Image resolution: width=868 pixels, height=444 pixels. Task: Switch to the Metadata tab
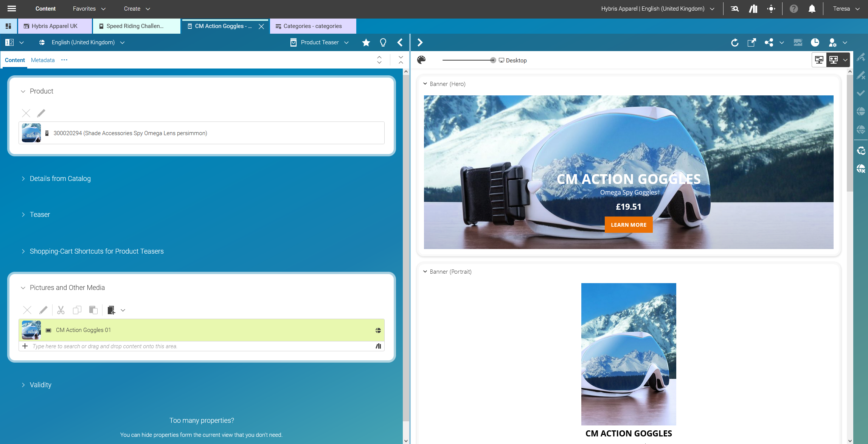coord(42,60)
